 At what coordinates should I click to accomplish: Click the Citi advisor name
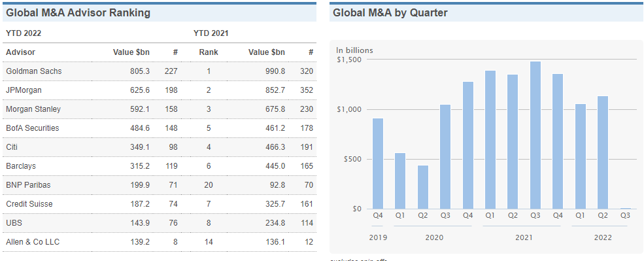pyautogui.click(x=12, y=147)
